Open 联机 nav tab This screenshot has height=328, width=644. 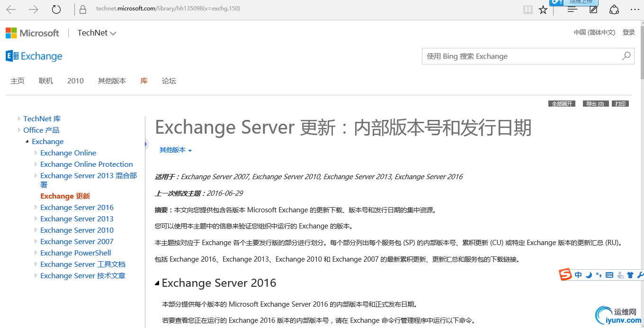point(46,81)
